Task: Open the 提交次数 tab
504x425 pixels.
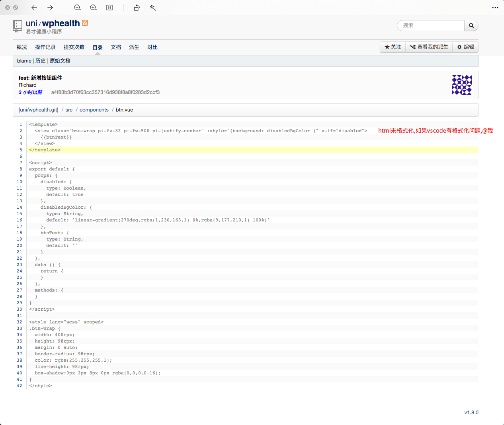Action: coord(74,47)
